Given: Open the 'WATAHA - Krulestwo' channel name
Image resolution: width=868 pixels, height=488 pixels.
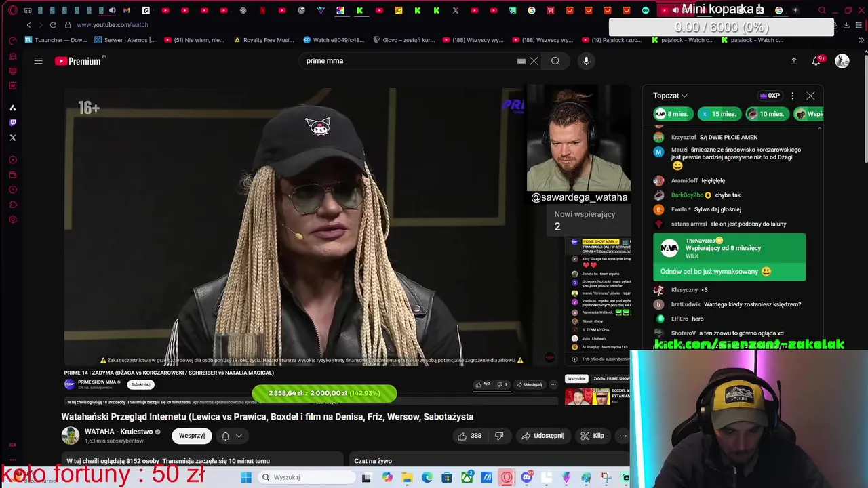Looking at the screenshot, I should (x=119, y=432).
